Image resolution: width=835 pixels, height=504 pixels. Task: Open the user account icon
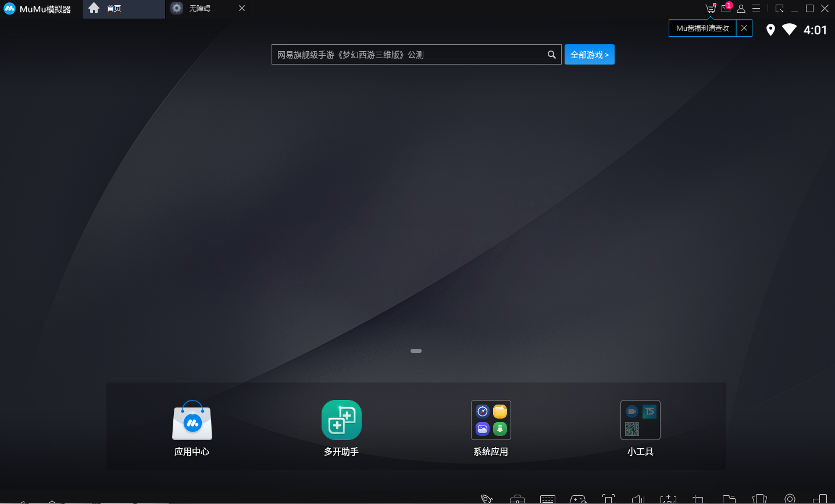point(741,9)
